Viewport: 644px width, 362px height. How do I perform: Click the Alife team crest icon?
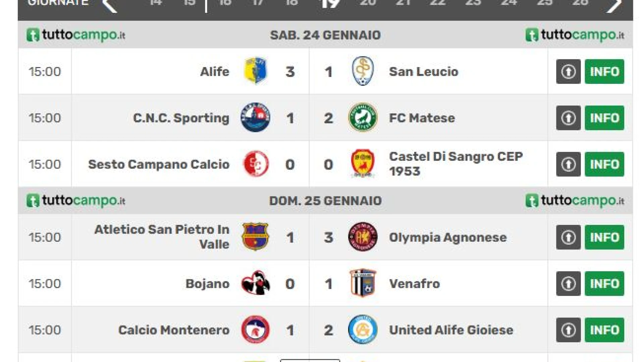pyautogui.click(x=255, y=71)
